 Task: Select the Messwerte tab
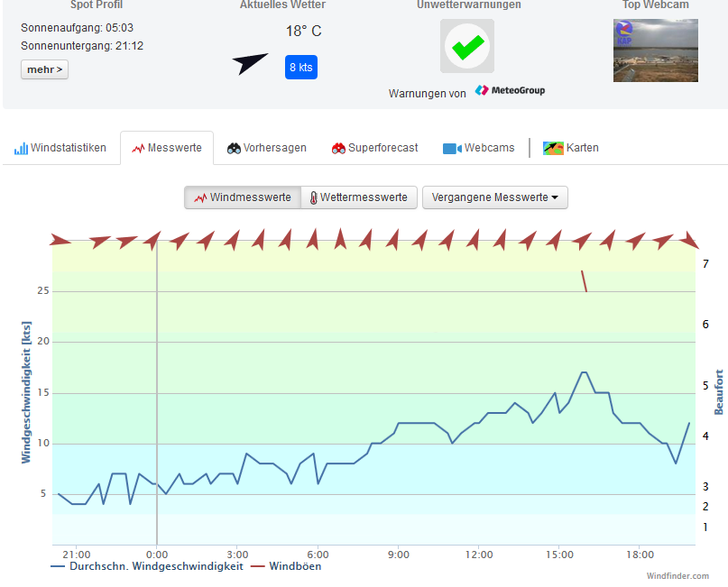[167, 148]
